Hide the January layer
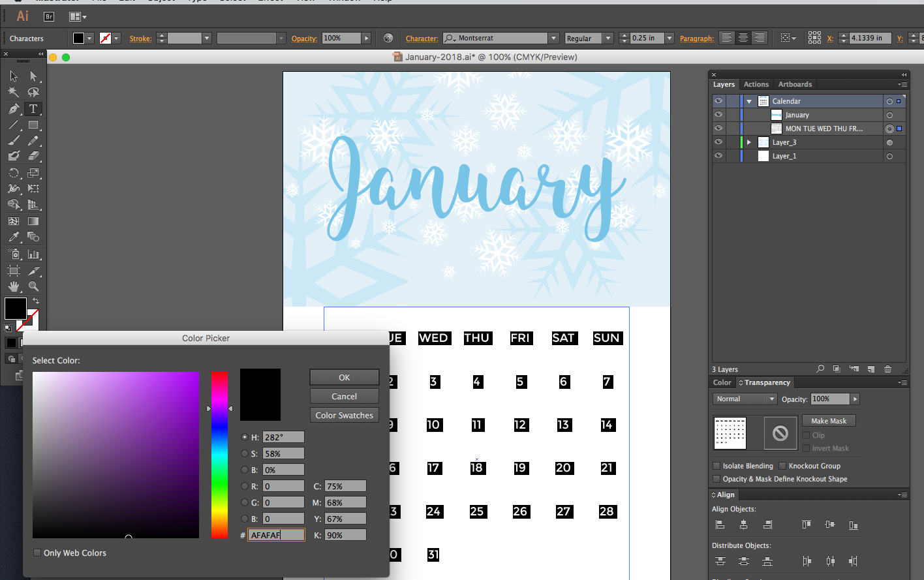 pos(718,115)
